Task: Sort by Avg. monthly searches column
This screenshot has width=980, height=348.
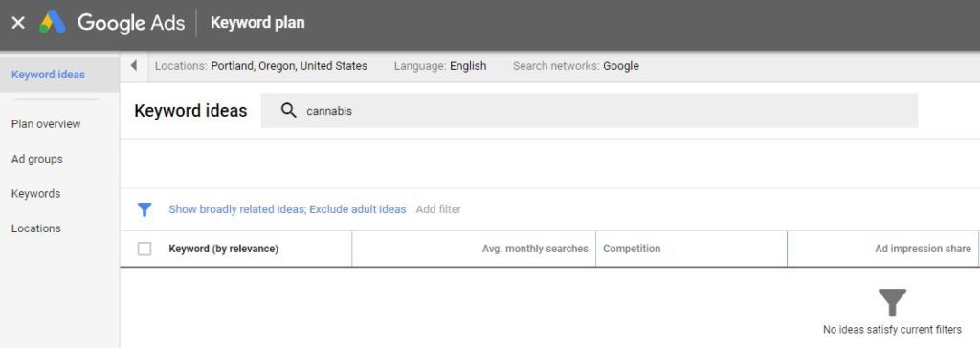Action: tap(535, 249)
